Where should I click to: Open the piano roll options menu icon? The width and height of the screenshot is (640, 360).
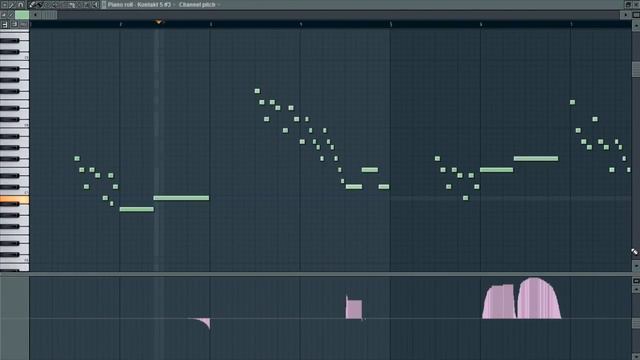(4, 5)
